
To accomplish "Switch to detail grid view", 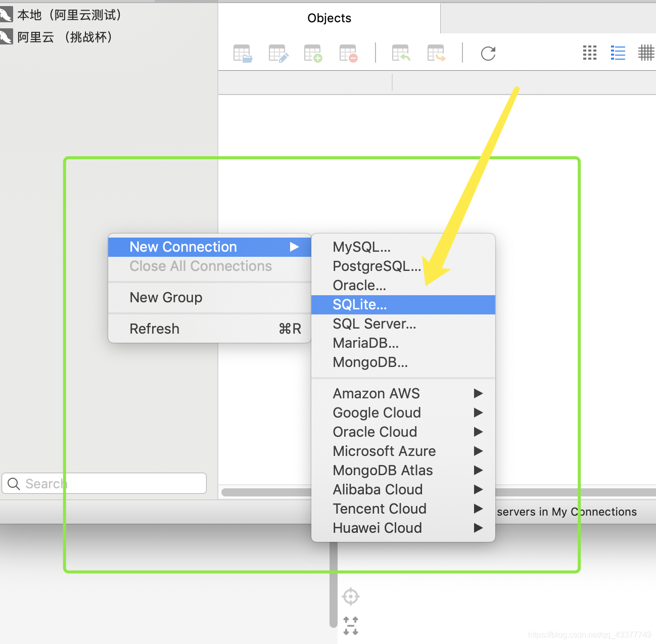I will coord(646,53).
